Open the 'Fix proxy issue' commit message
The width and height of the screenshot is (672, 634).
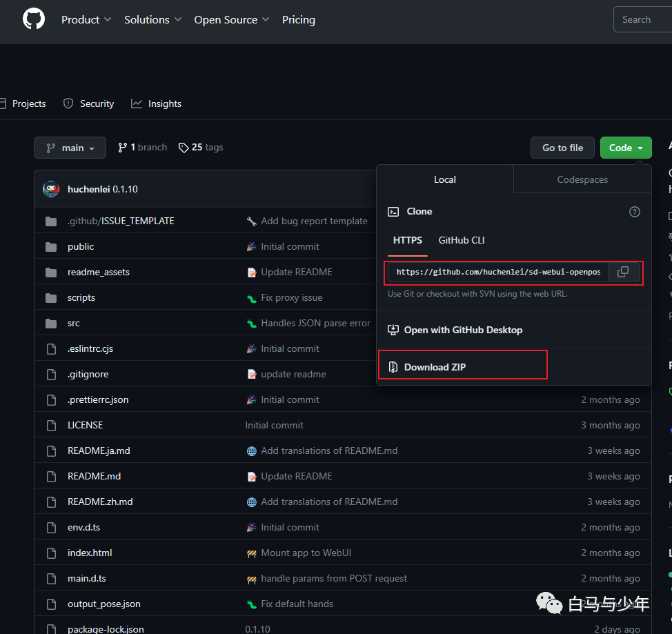(x=292, y=298)
